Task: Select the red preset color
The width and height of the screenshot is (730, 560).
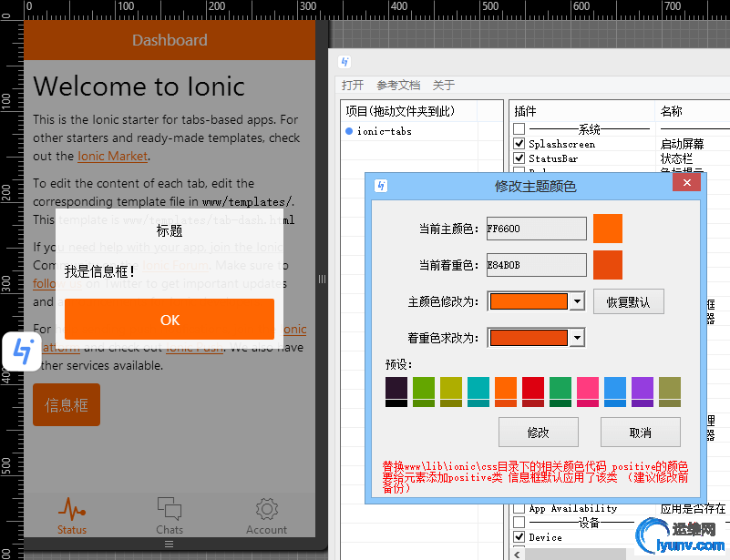Action: 533,392
